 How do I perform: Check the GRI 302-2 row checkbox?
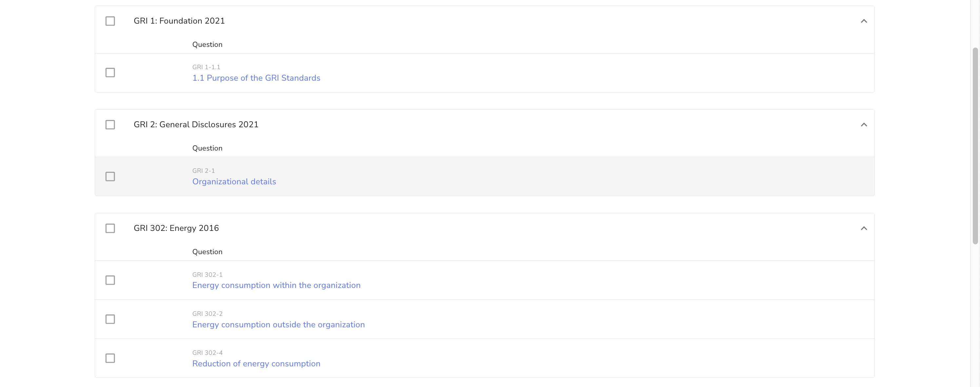pyautogui.click(x=110, y=319)
